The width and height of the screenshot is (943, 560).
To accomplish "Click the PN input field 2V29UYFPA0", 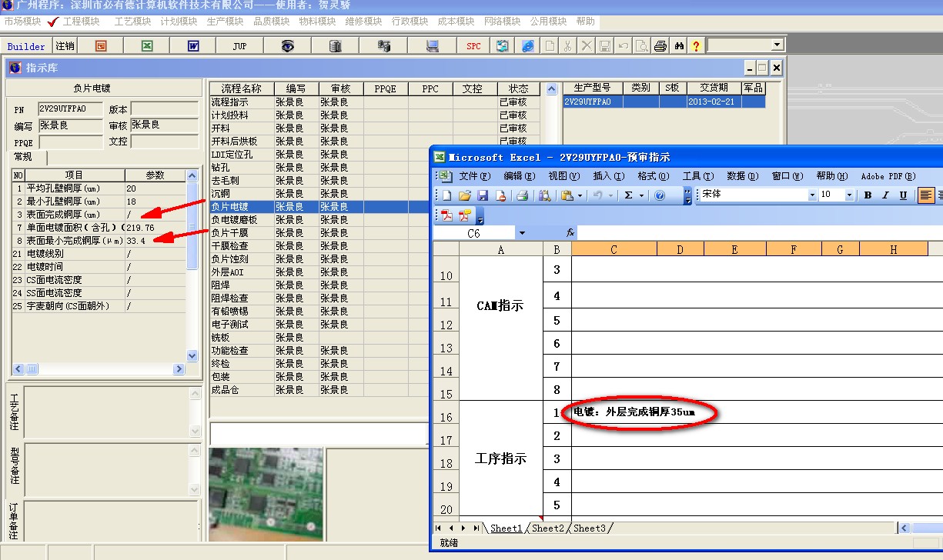I will 69,108.
